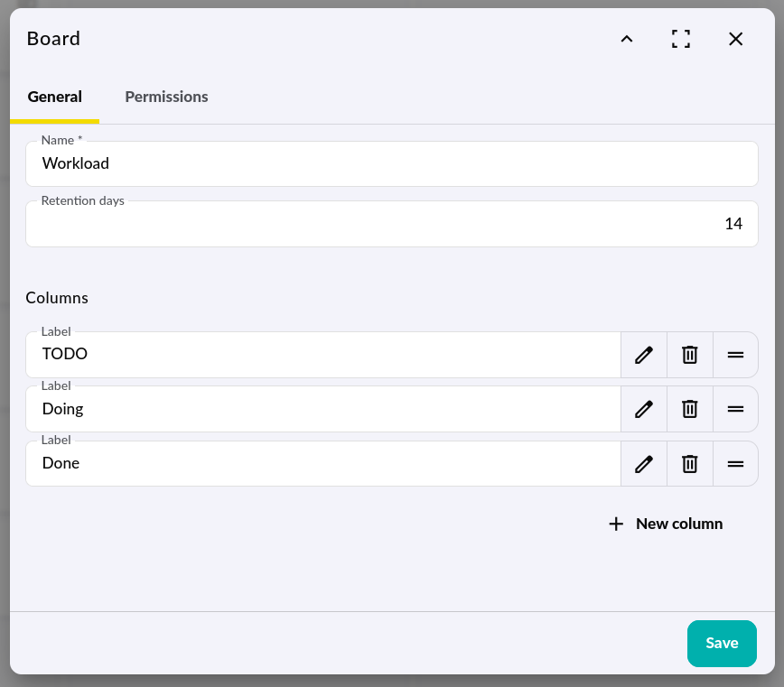The height and width of the screenshot is (687, 784).
Task: Grab the Done column reorder handle
Action: tap(735, 464)
